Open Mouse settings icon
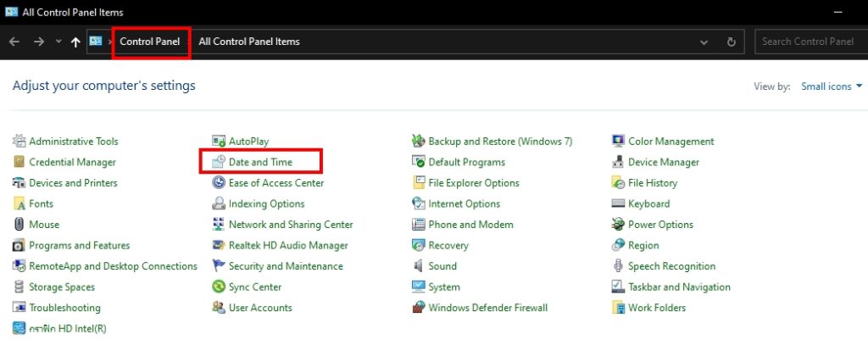The image size is (868, 362). (x=19, y=224)
